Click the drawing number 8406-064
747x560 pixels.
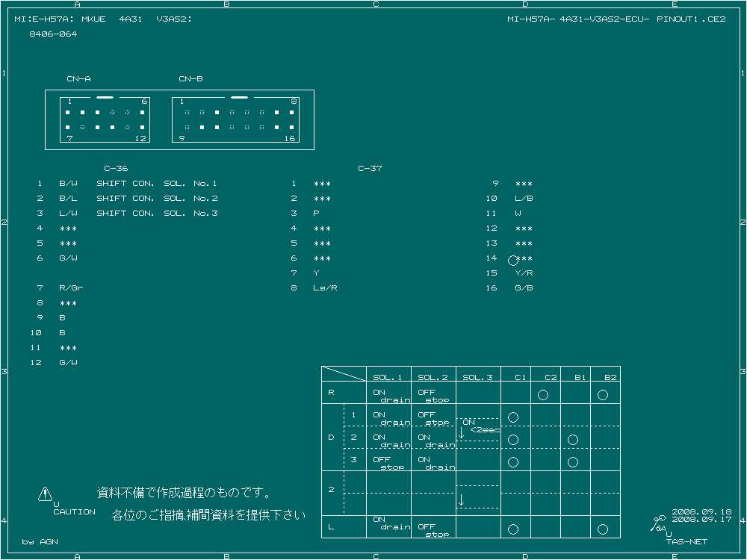[x=52, y=34]
